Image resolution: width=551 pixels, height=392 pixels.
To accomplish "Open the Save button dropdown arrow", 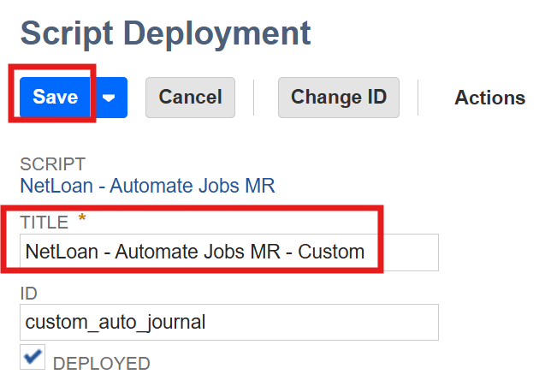I will point(109,97).
